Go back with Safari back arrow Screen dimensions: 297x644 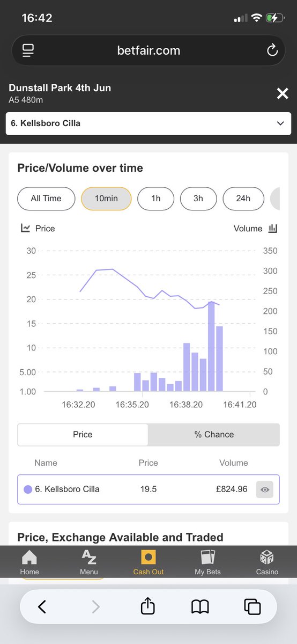tap(42, 606)
